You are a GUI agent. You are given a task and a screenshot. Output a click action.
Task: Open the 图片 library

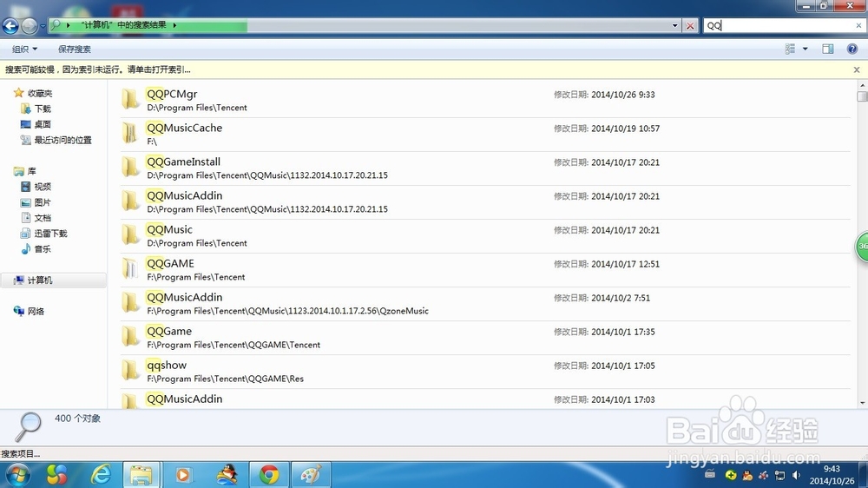point(36,202)
